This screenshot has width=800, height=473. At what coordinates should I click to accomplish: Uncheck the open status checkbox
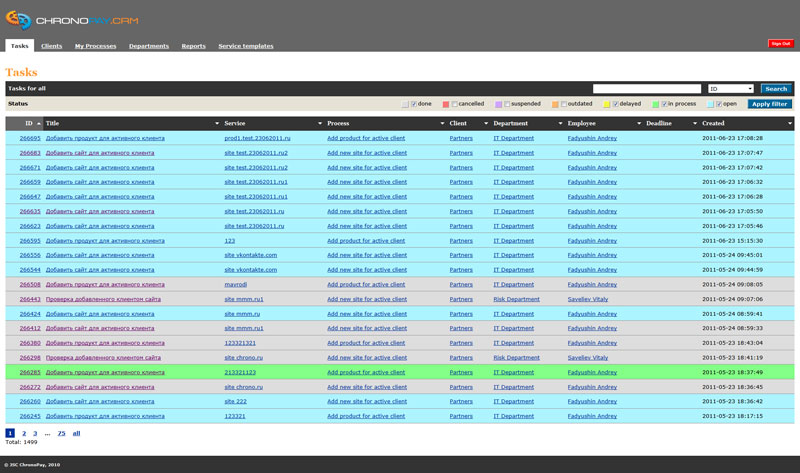[x=719, y=104]
